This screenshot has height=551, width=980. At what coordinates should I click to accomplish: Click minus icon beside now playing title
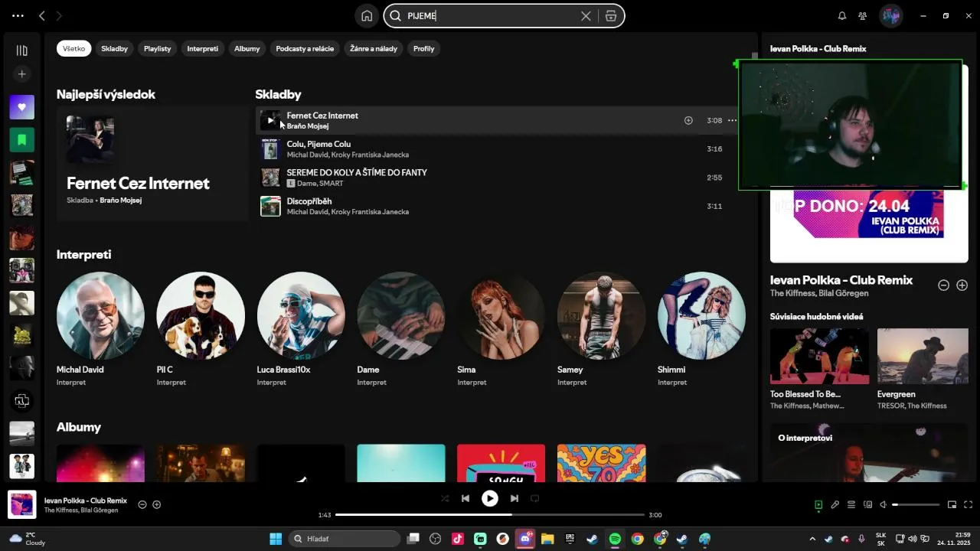click(x=142, y=504)
